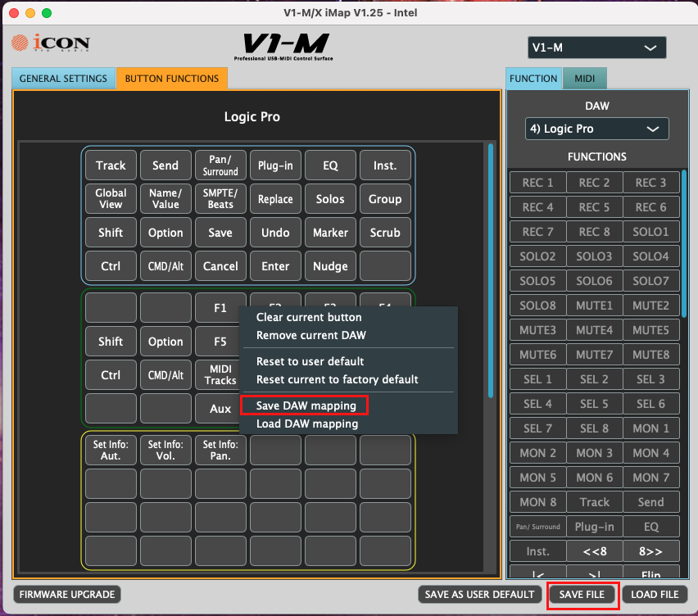Select the Plug-in button in top group
Screen dimensions: 698x616
275,165
